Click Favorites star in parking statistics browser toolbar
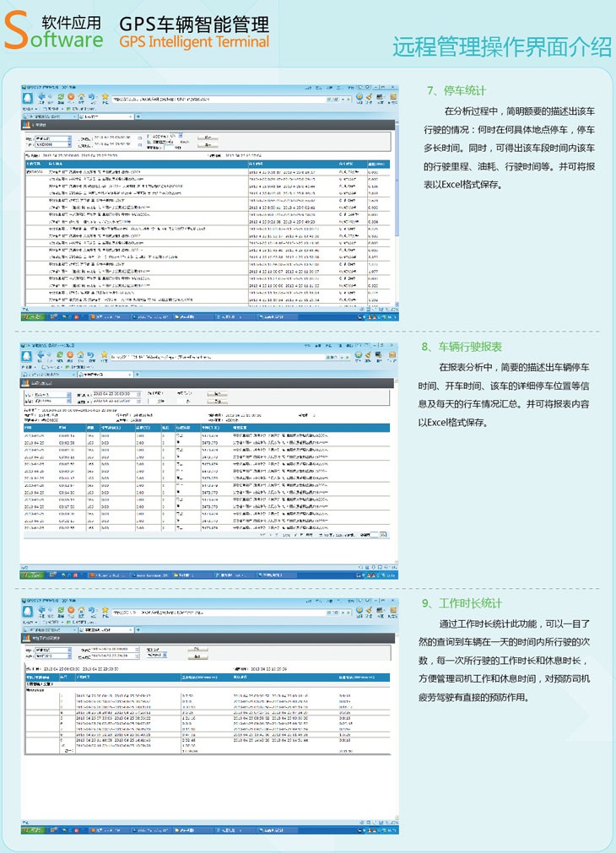616x853 pixels. click(105, 97)
